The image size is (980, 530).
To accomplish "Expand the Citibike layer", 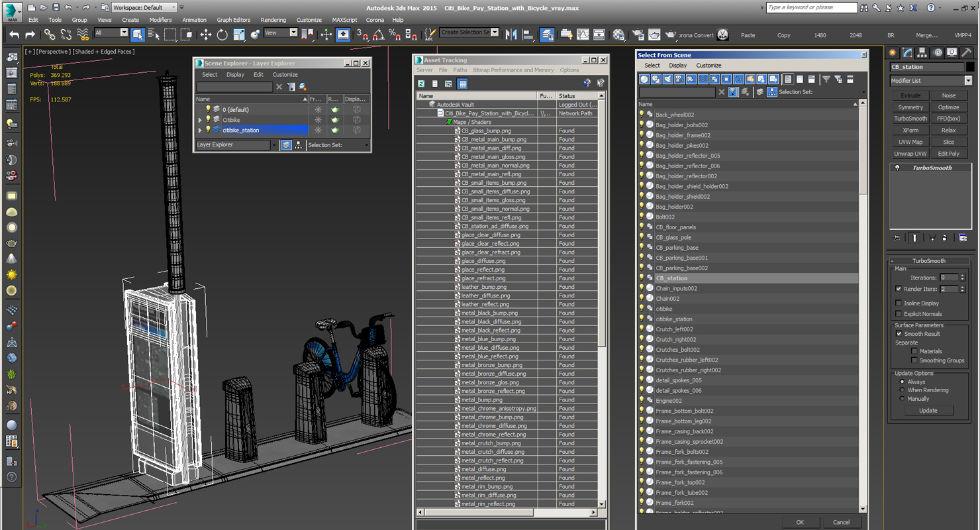I will tap(200, 120).
